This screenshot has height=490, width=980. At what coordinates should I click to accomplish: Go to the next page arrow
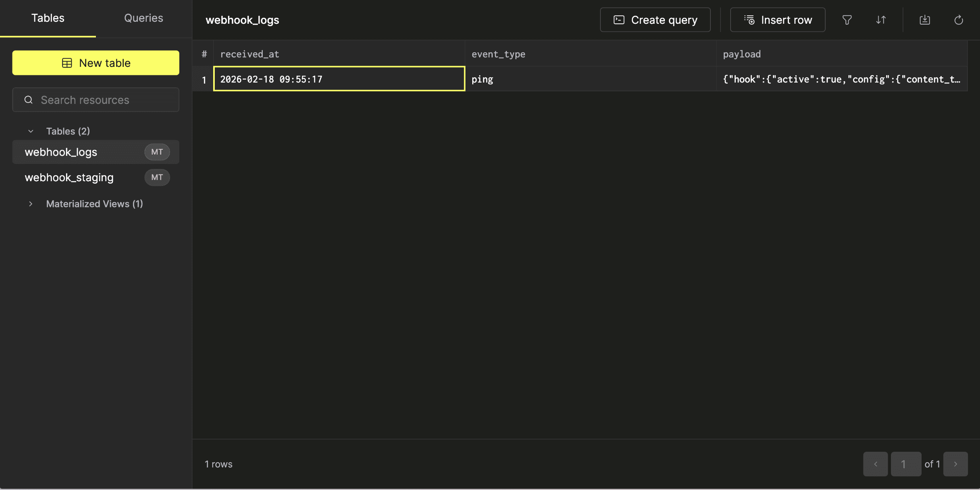click(x=955, y=464)
